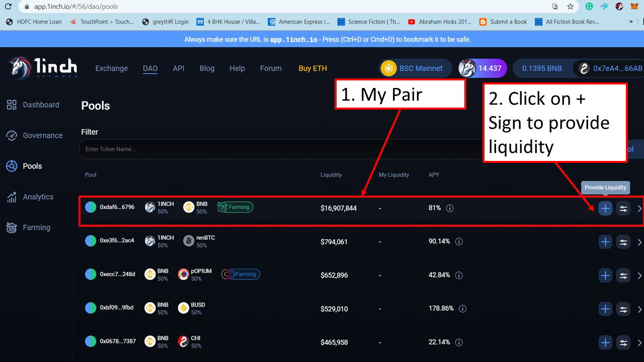Open the Governance sidebar item
This screenshot has width=644, height=362.
[34, 135]
